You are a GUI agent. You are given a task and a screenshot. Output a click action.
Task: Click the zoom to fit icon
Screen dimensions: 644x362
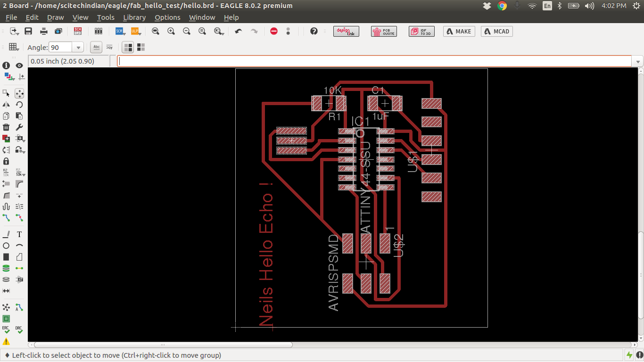(x=156, y=31)
